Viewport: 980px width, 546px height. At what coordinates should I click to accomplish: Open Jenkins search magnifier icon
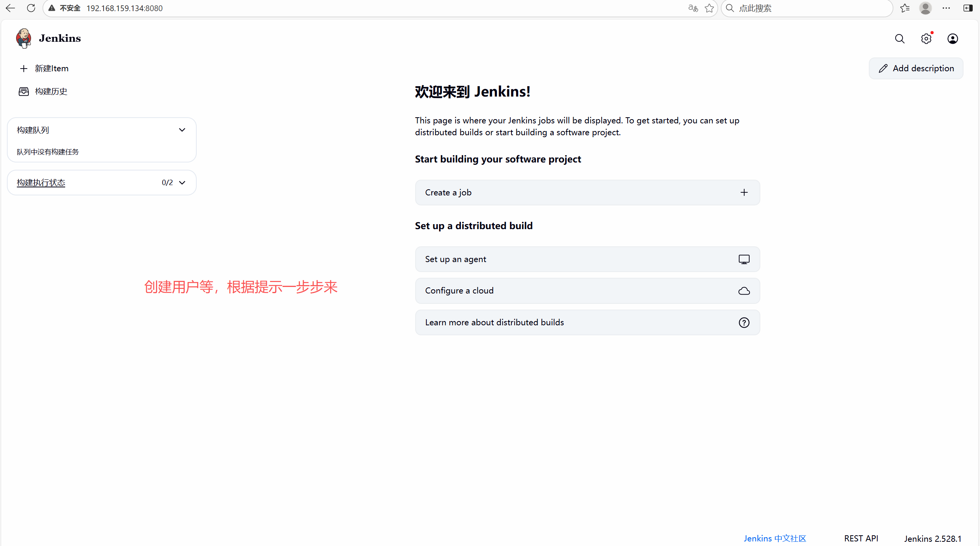[899, 39]
